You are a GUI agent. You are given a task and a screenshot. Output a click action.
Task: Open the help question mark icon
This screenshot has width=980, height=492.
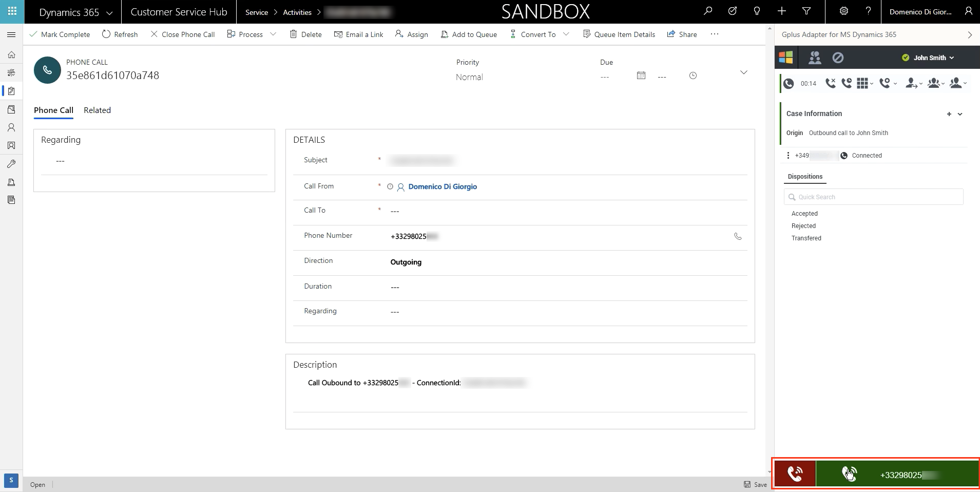click(x=868, y=11)
